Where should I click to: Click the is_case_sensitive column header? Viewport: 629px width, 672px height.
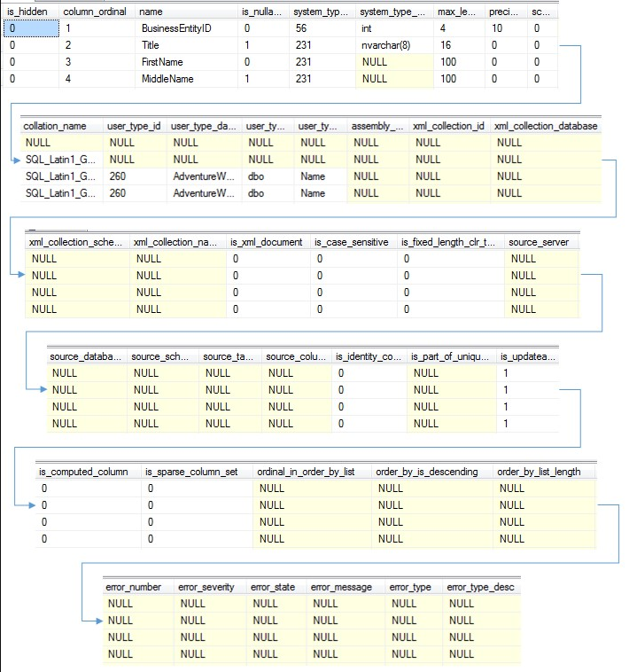353,242
